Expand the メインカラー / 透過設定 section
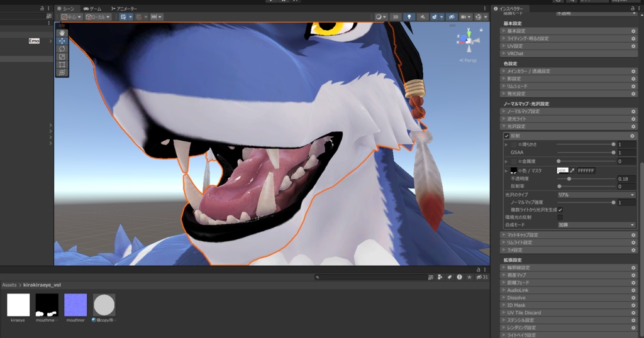This screenshot has height=338, width=644. click(569, 71)
